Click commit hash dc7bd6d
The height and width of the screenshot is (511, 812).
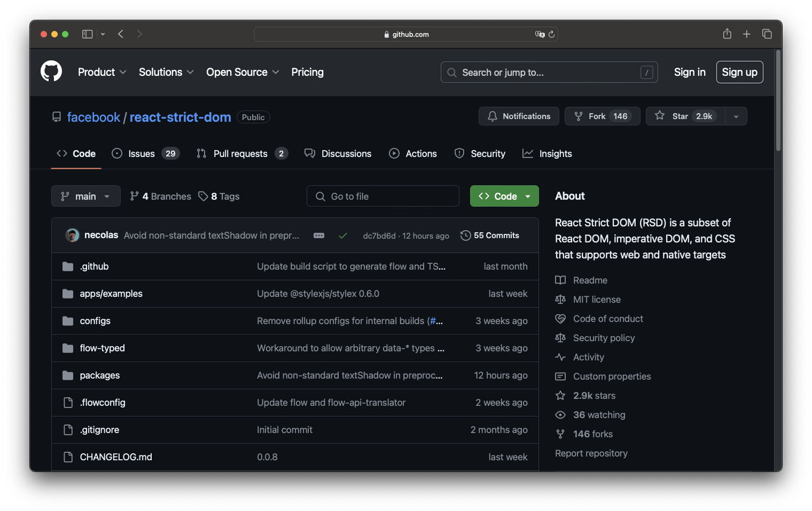pyautogui.click(x=379, y=236)
